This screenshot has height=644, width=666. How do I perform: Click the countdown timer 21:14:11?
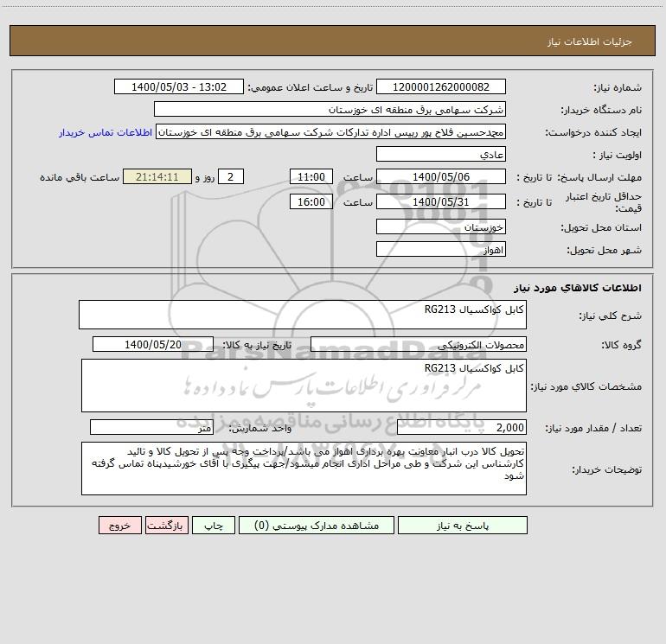157,176
